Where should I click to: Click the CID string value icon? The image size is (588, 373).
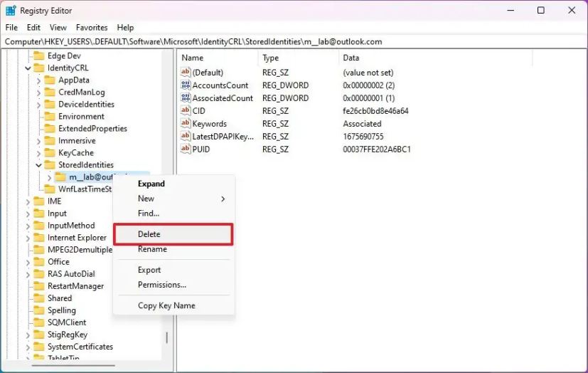tap(186, 111)
